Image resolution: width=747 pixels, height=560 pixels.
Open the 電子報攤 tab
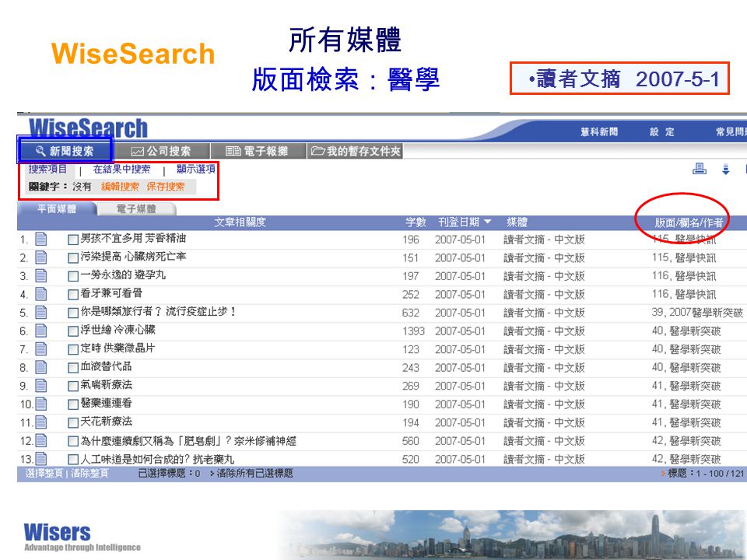click(258, 151)
